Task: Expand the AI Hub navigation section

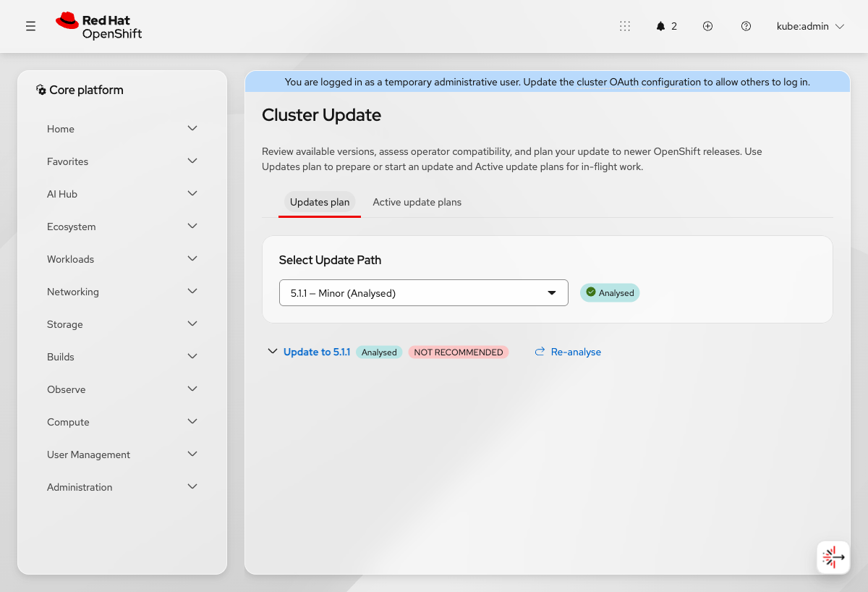Action: pos(122,194)
